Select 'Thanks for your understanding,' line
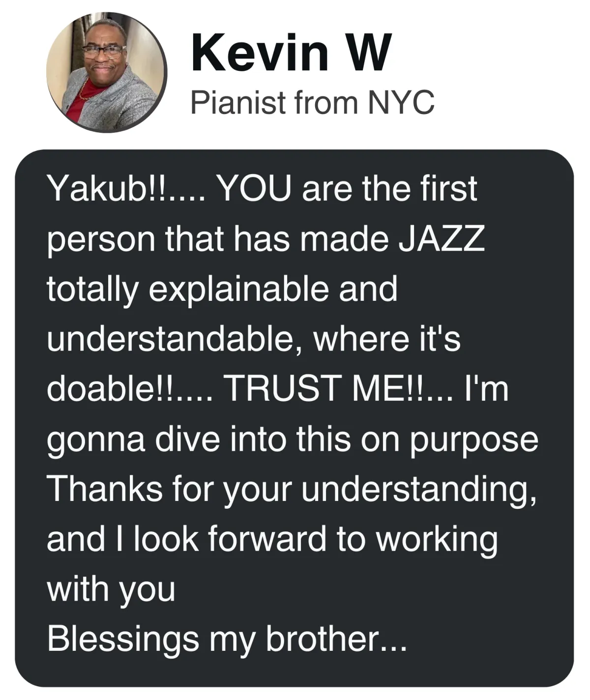590x700 pixels. tap(291, 490)
